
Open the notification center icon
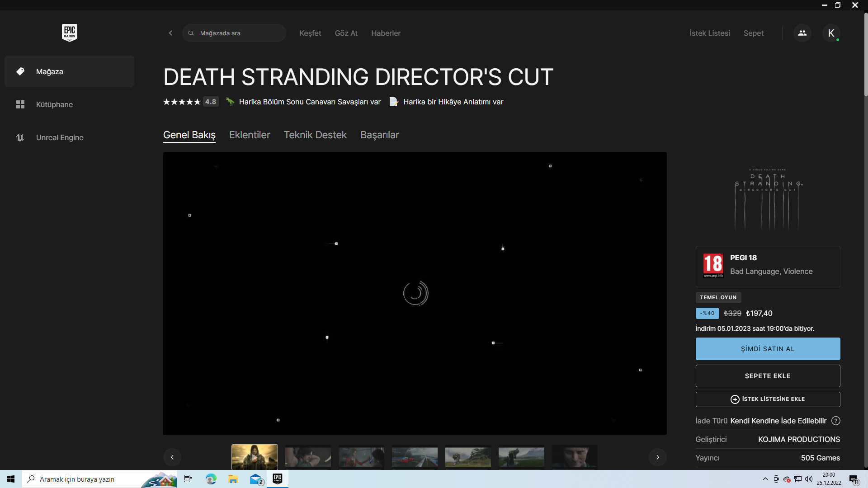click(x=854, y=479)
